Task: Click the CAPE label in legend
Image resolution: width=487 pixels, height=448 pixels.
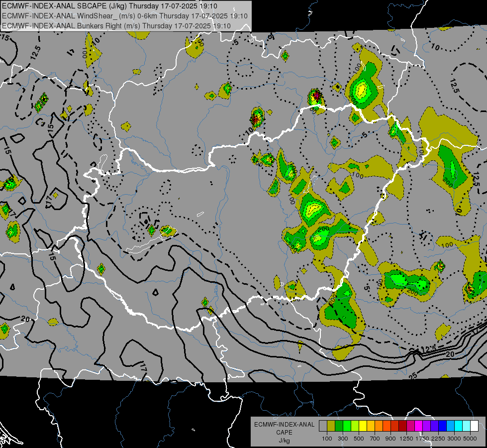Action: point(284,433)
